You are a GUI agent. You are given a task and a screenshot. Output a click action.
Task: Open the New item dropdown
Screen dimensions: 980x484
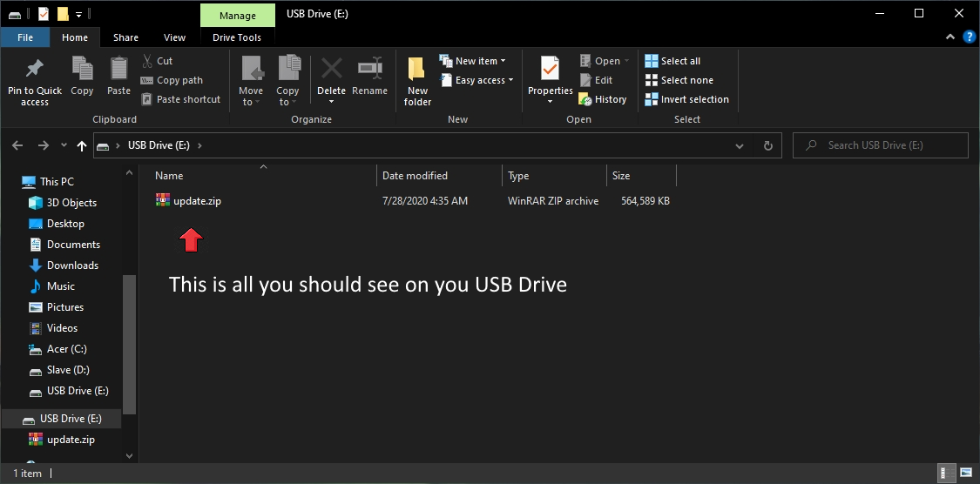click(473, 61)
